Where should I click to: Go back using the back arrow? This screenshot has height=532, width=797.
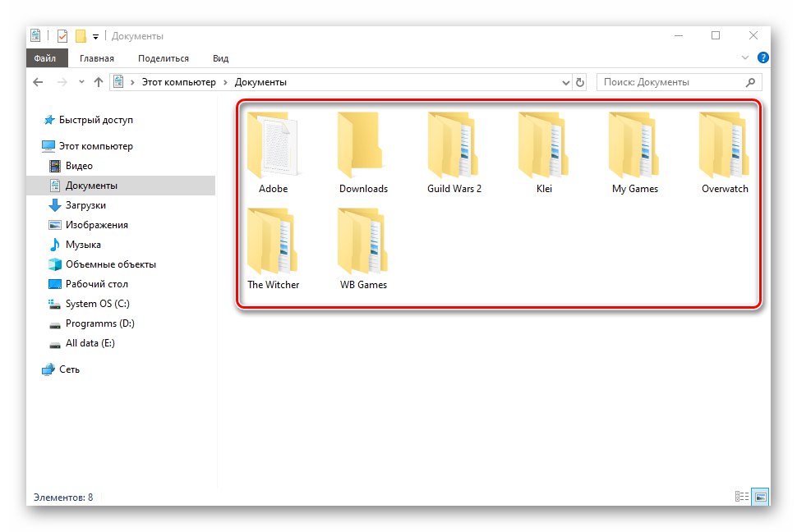[x=38, y=81]
